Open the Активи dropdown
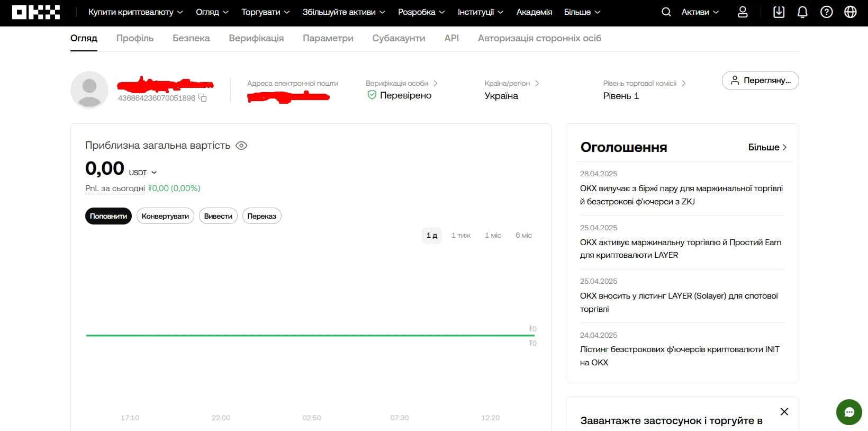Viewport: 868px width, 431px height. [700, 12]
